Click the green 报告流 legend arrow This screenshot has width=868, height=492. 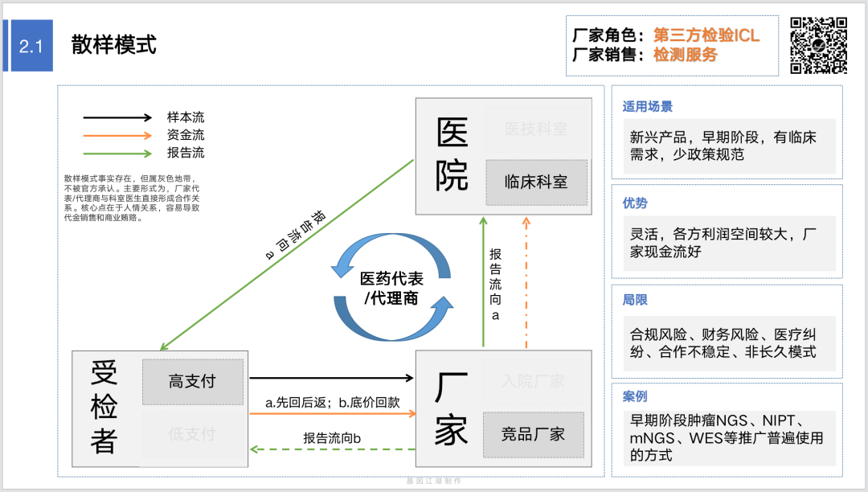point(117,153)
